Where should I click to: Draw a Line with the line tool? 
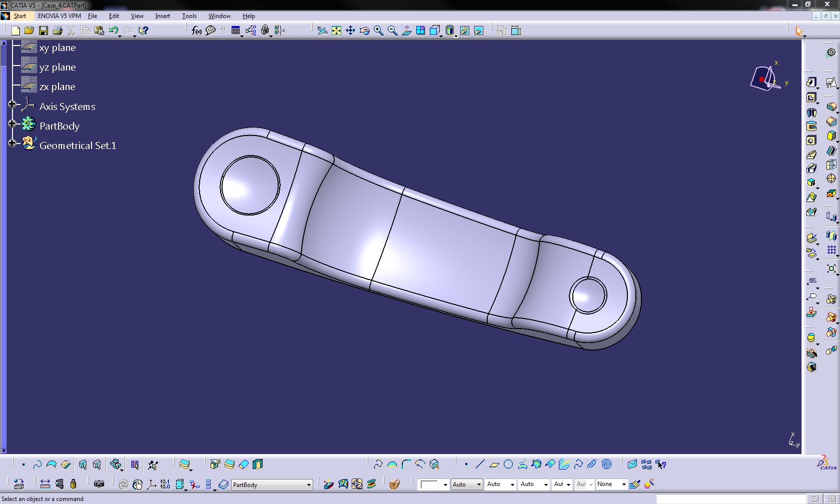pos(480,464)
